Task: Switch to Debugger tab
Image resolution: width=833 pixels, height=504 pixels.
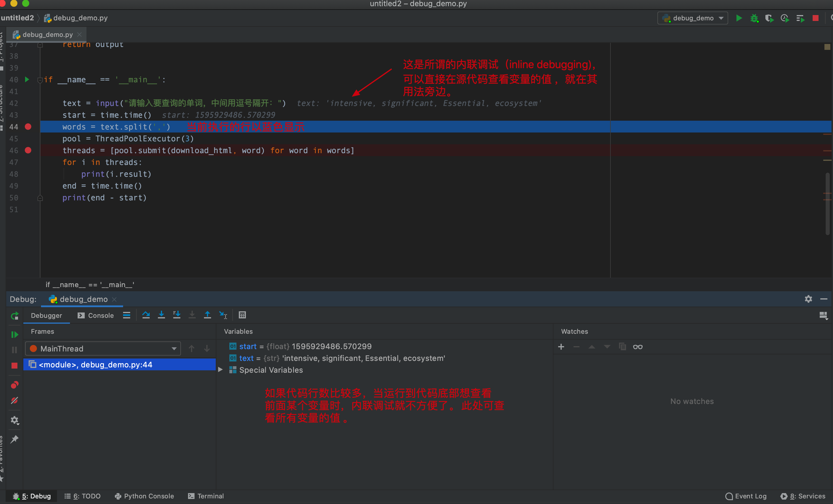Action: click(x=46, y=315)
